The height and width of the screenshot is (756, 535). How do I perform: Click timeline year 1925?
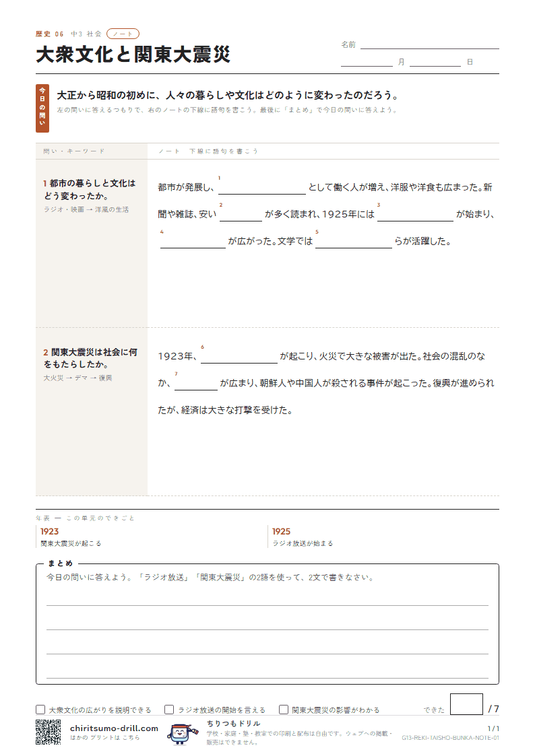coord(281,531)
